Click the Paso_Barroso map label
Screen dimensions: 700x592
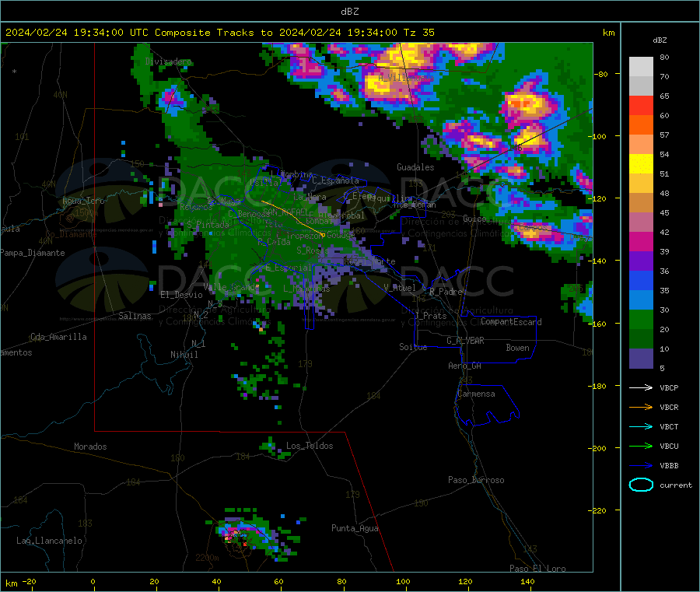(476, 481)
